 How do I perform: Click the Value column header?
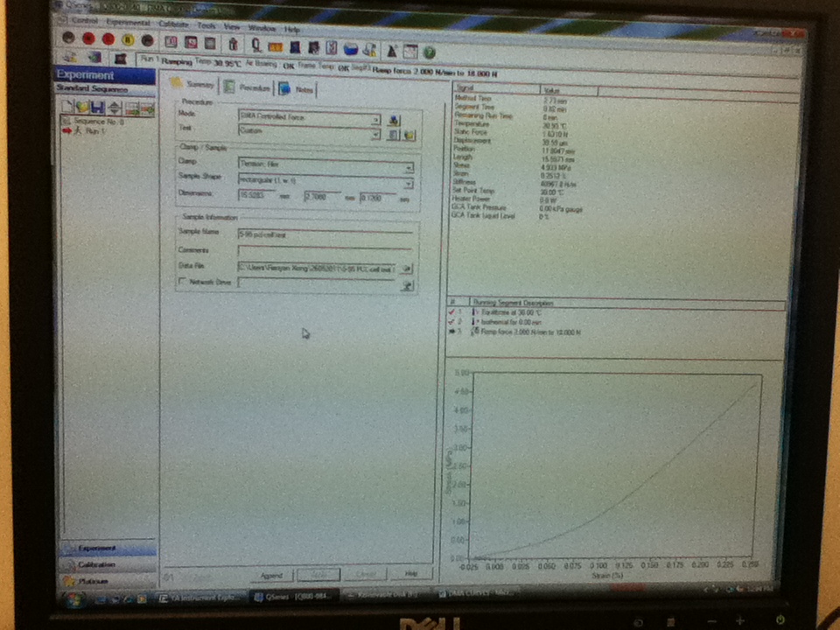[x=569, y=90]
